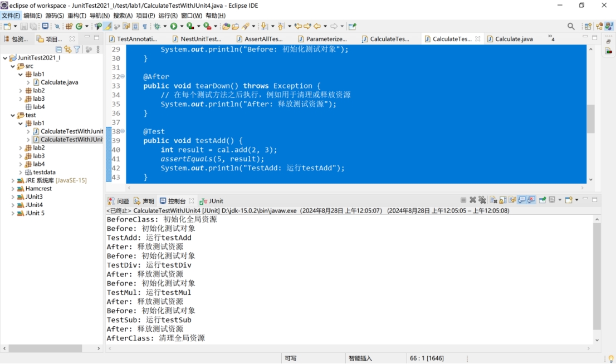Viewport: 616px width, 364px height.
Task: Click the Open Perspective icon
Action: click(x=588, y=26)
